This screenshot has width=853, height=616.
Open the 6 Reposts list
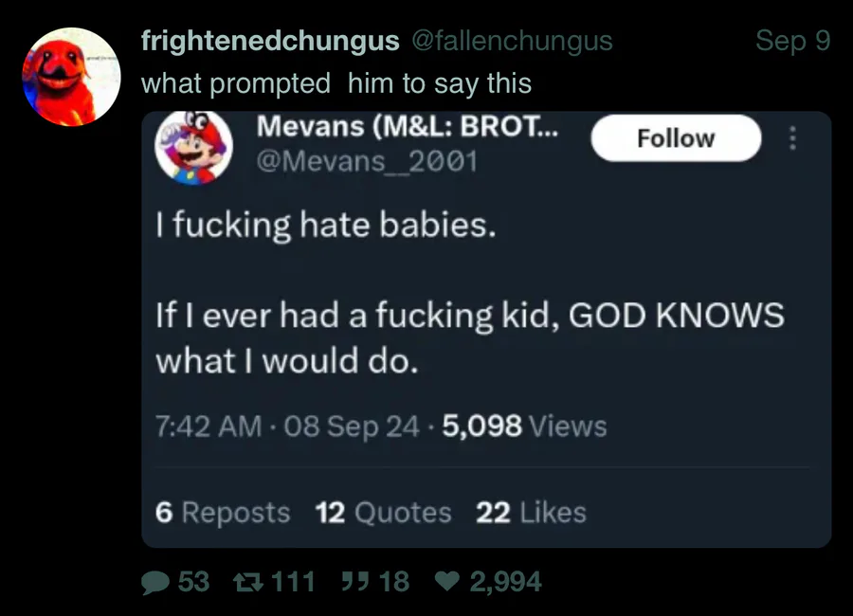pyautogui.click(x=223, y=513)
